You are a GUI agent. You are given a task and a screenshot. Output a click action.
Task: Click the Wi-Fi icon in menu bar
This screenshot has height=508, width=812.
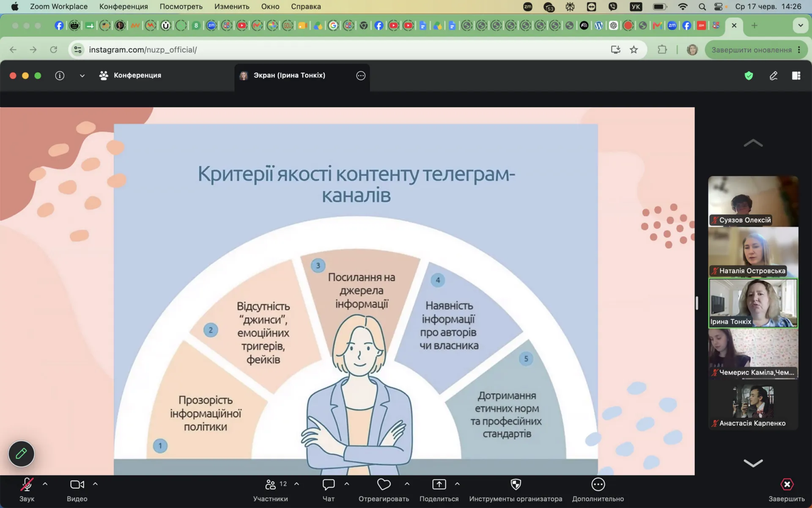pyautogui.click(x=683, y=6)
